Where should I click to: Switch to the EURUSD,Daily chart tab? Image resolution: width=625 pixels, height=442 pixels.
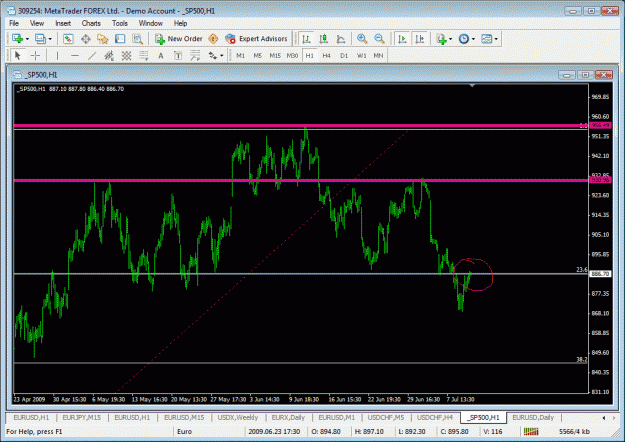(x=533, y=417)
